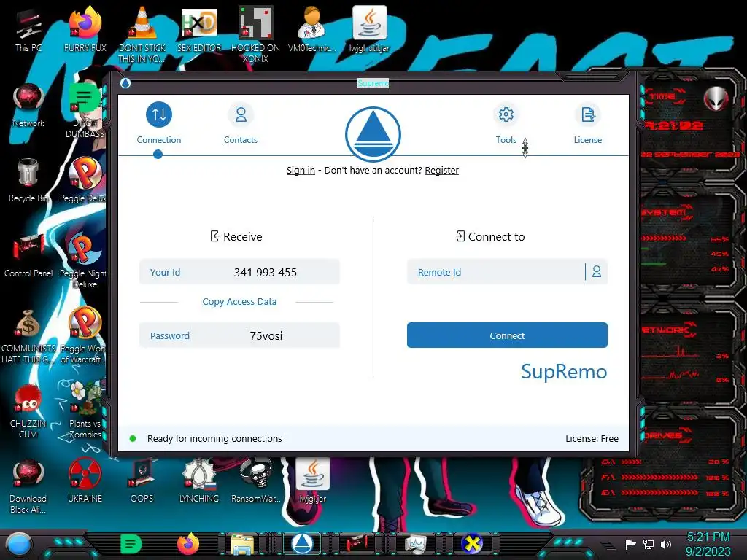Open the Tools gear tab

point(506,122)
